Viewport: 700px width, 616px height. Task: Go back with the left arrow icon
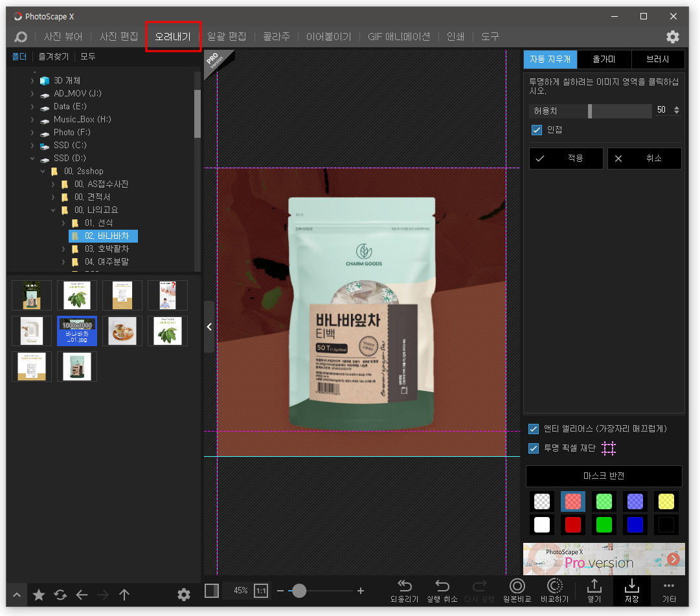point(82,595)
